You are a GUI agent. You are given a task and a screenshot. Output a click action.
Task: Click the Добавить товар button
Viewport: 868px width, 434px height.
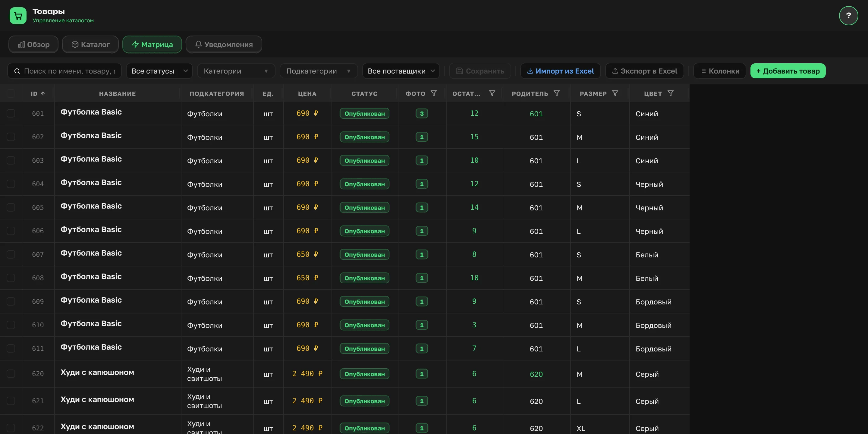(x=788, y=71)
